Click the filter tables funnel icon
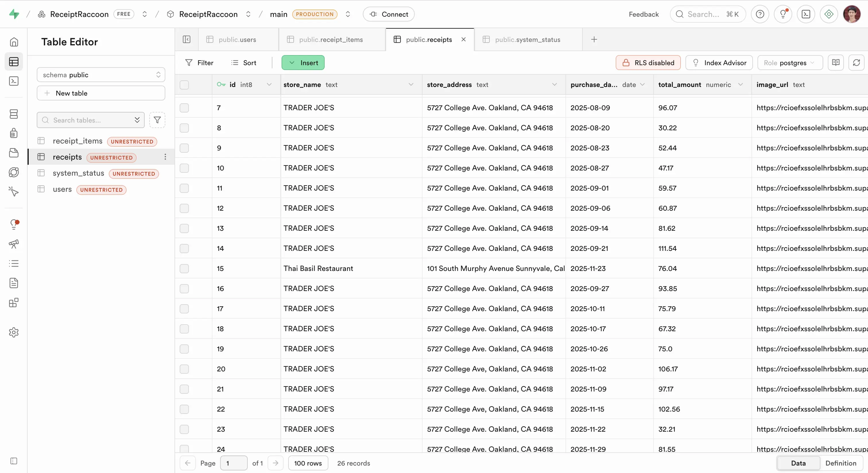The width and height of the screenshot is (868, 473). click(157, 120)
